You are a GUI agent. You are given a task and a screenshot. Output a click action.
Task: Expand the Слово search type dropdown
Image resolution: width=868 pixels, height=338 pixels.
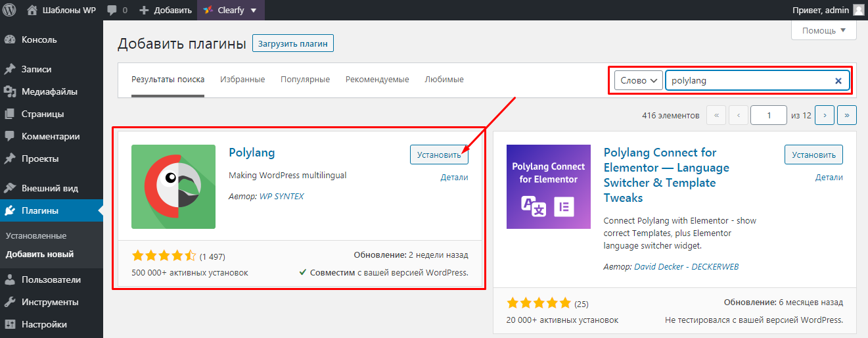point(638,81)
